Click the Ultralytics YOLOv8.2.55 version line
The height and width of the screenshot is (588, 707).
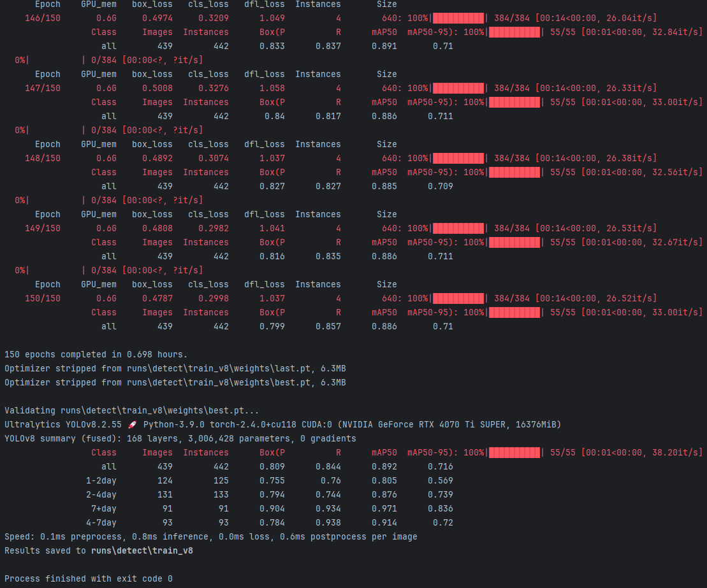pos(282,424)
